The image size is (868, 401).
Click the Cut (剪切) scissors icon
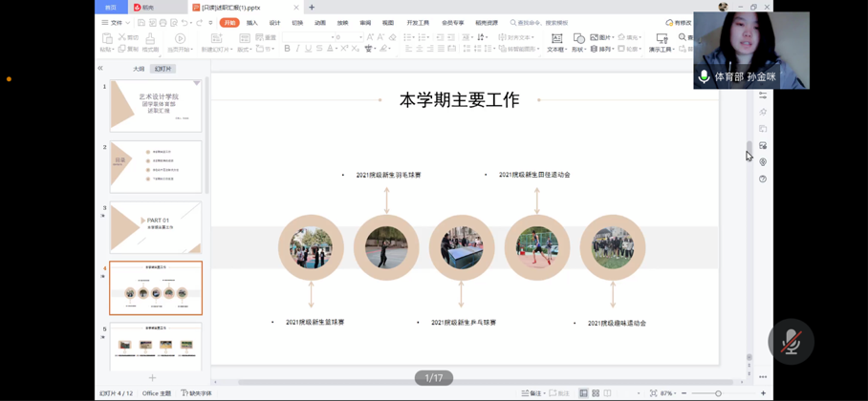click(x=121, y=37)
